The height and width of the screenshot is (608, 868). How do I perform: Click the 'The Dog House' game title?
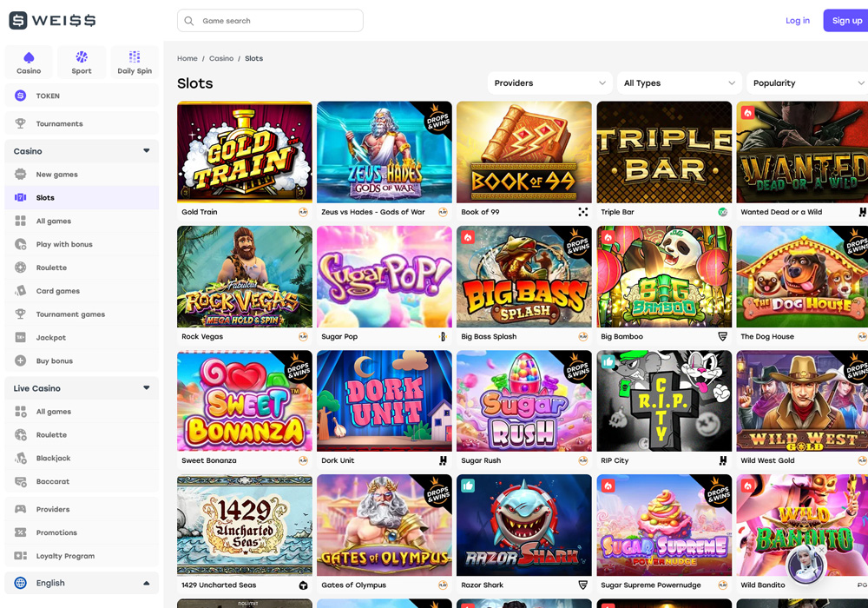767,337
